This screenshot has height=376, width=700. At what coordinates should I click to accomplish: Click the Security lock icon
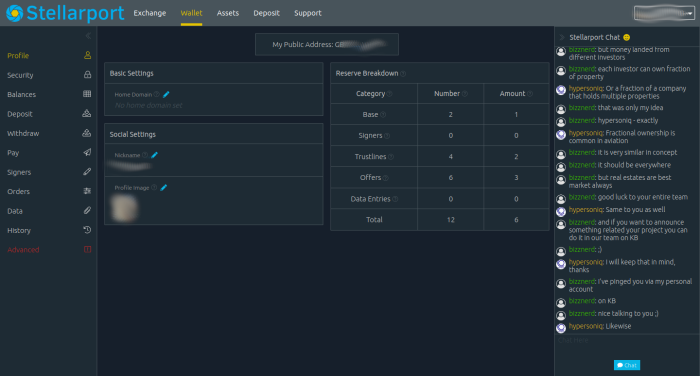pos(88,75)
